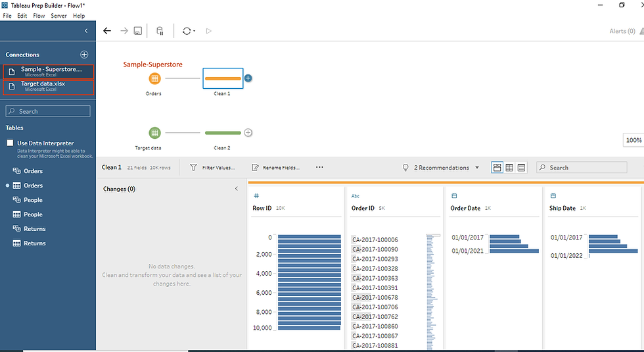Select the Order Date field header
The width and height of the screenshot is (644, 352).
465,208
